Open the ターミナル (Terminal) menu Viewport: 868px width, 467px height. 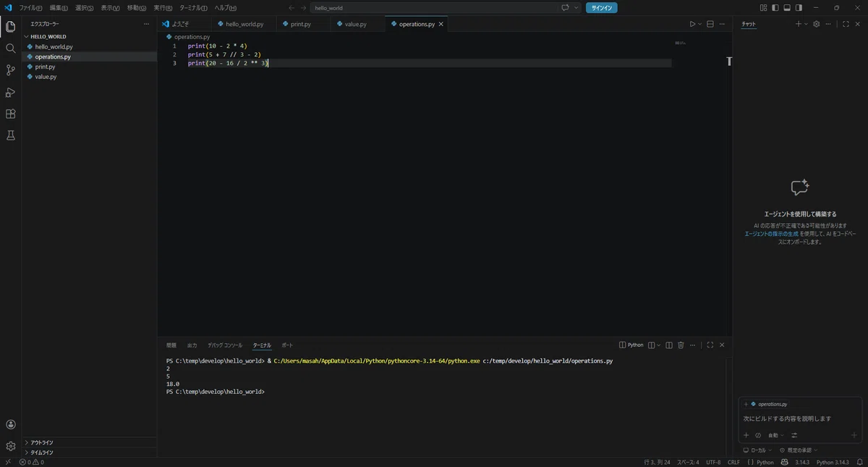pos(193,8)
